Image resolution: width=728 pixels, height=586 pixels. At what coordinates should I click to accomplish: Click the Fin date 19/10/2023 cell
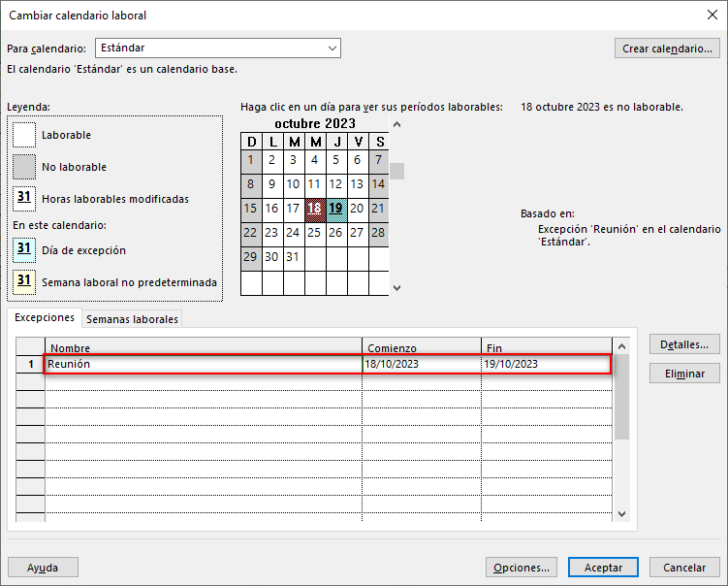545,364
